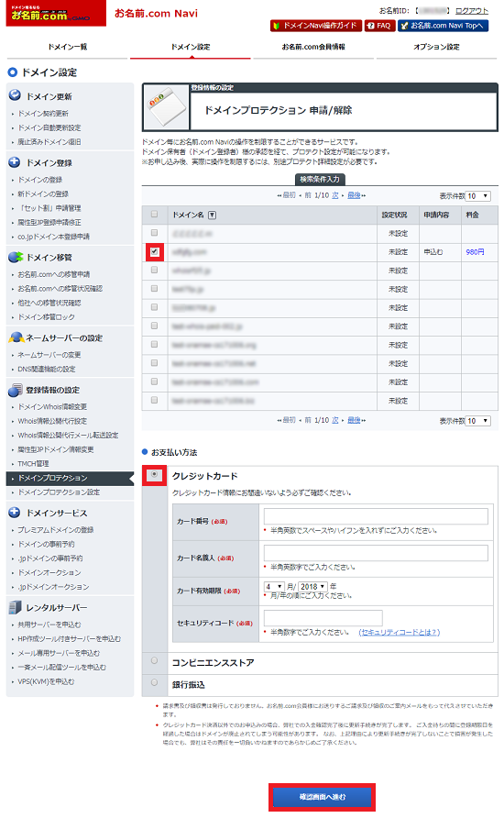The height and width of the screenshot is (818, 504).
Task: Uncheck the selected domain checkbox
Action: (x=154, y=251)
